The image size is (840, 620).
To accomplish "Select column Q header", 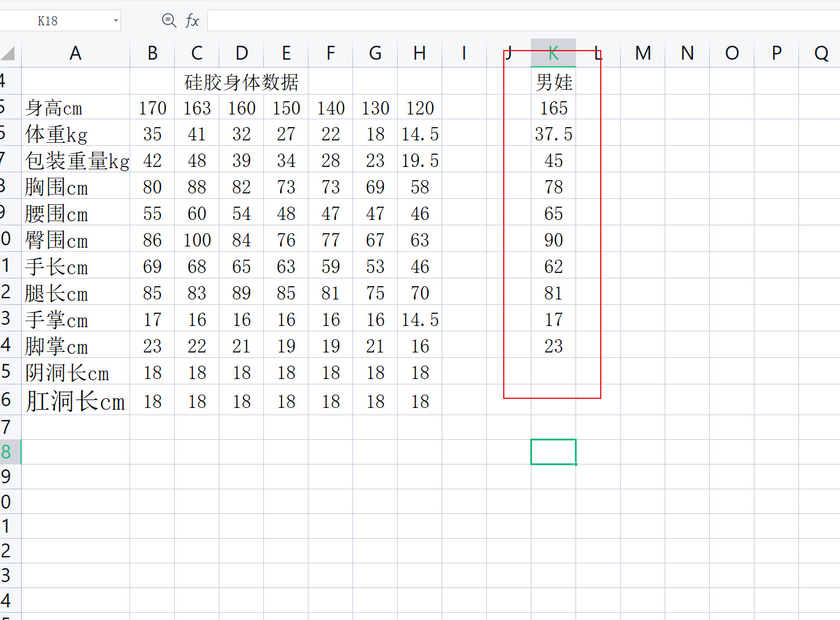I will click(x=820, y=54).
